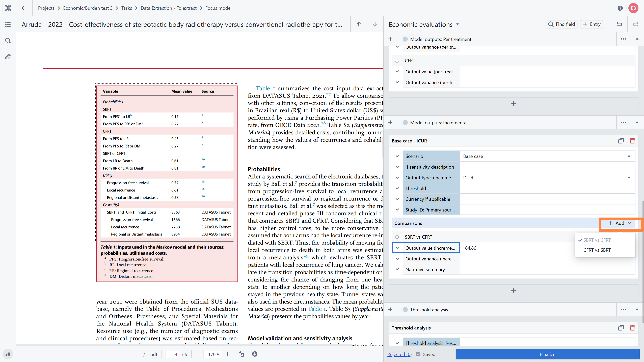Toggle status circle for Threshold analysis

tap(405, 310)
